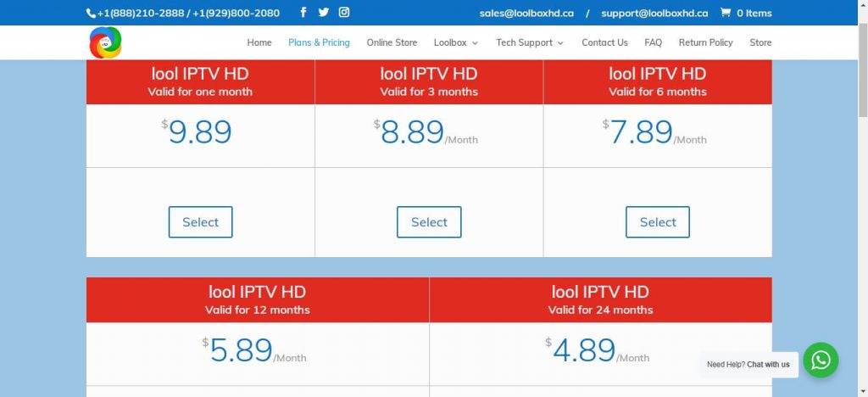Image resolution: width=868 pixels, height=397 pixels.
Task: Click the $8.89 /Month price
Action: pyautogui.click(x=426, y=133)
